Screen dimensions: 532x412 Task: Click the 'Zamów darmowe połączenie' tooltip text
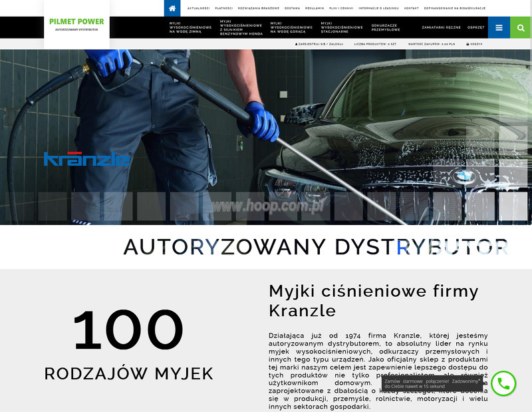(x=431, y=384)
